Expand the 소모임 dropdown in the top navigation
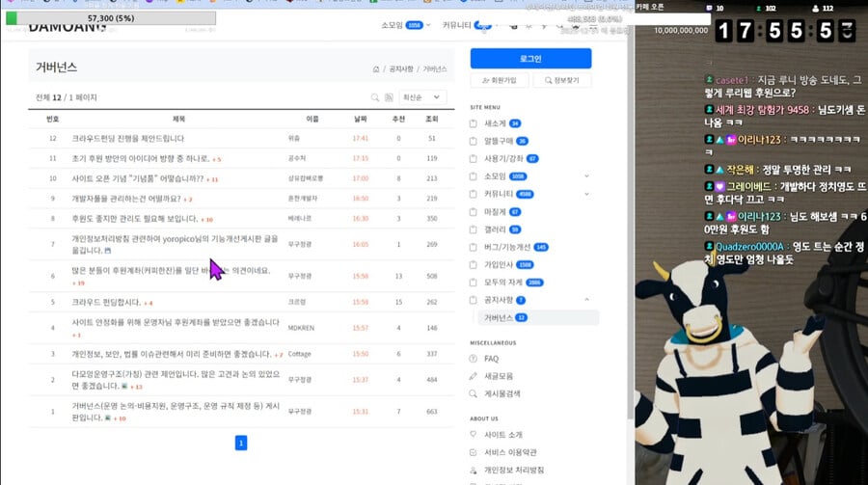 click(x=428, y=25)
